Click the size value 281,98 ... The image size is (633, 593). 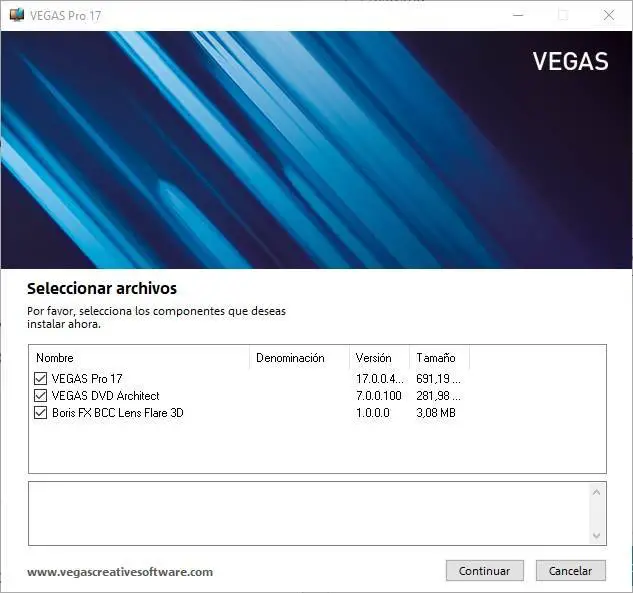click(438, 396)
